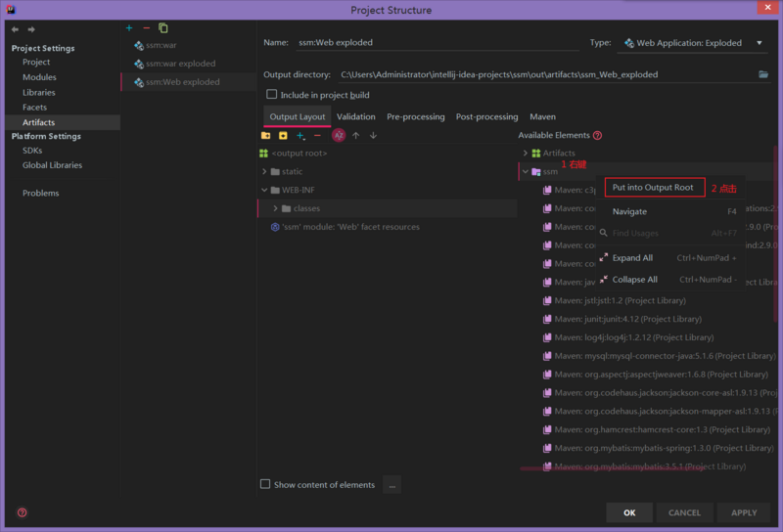Add a new artifact with plus icon
Image resolution: width=783 pixels, height=532 pixels.
129,28
